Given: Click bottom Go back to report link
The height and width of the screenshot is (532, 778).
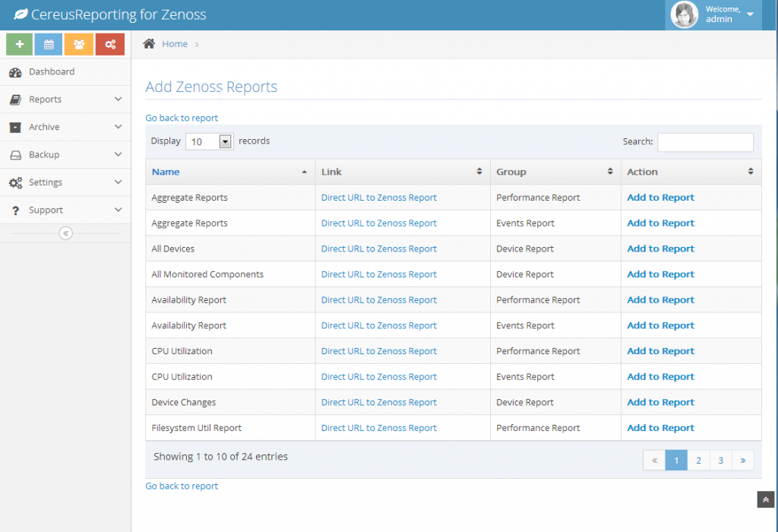Looking at the screenshot, I should click(182, 486).
